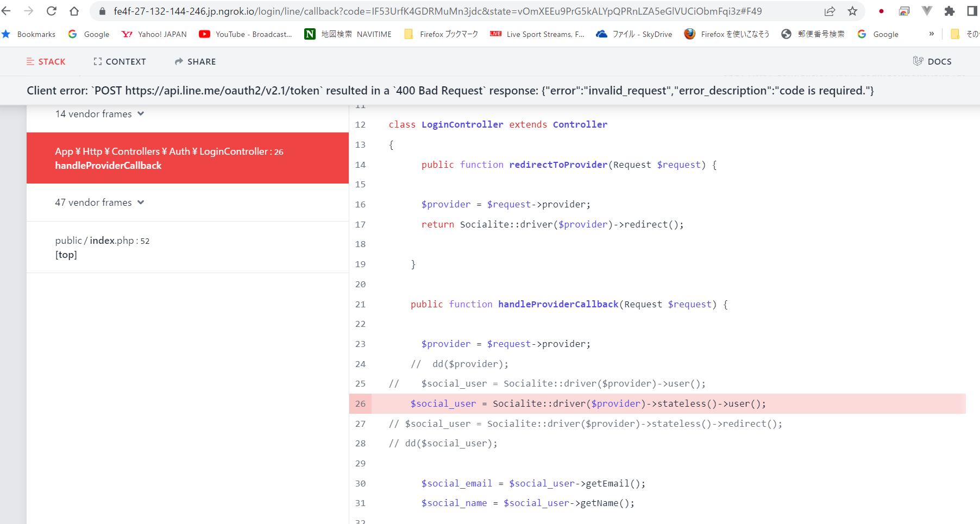980x524 pixels.
Task: Click the return Socialite redirect line
Action: (x=552, y=224)
